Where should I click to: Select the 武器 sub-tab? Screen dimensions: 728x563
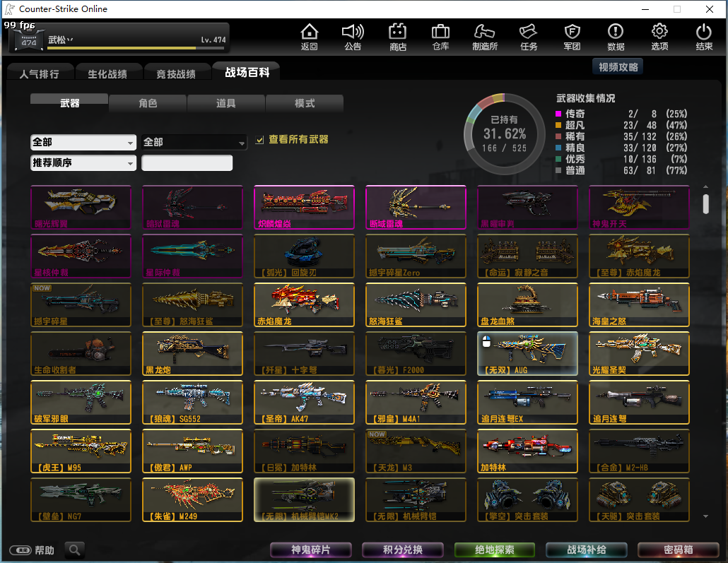tap(69, 102)
